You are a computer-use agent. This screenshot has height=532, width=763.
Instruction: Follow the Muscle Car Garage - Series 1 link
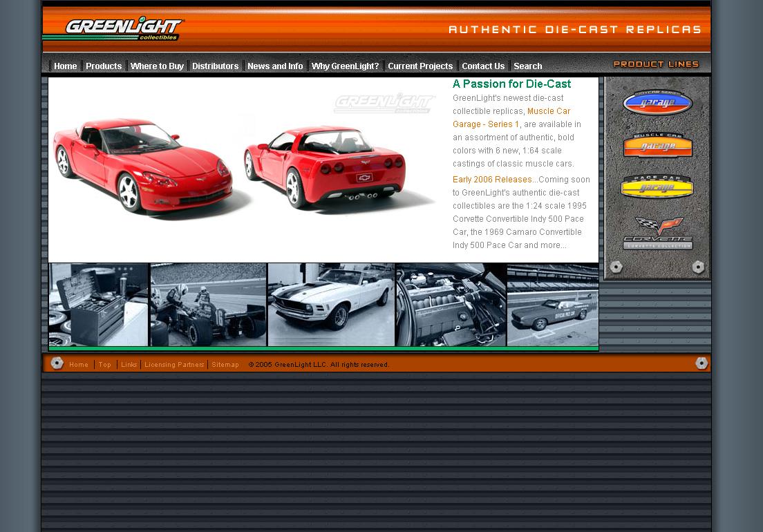[511, 117]
